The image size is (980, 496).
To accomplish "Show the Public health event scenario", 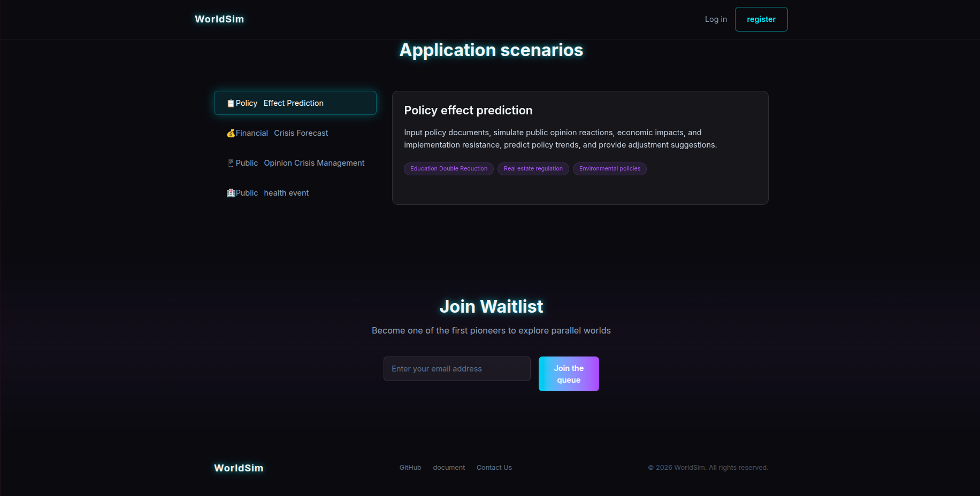I will (295, 193).
